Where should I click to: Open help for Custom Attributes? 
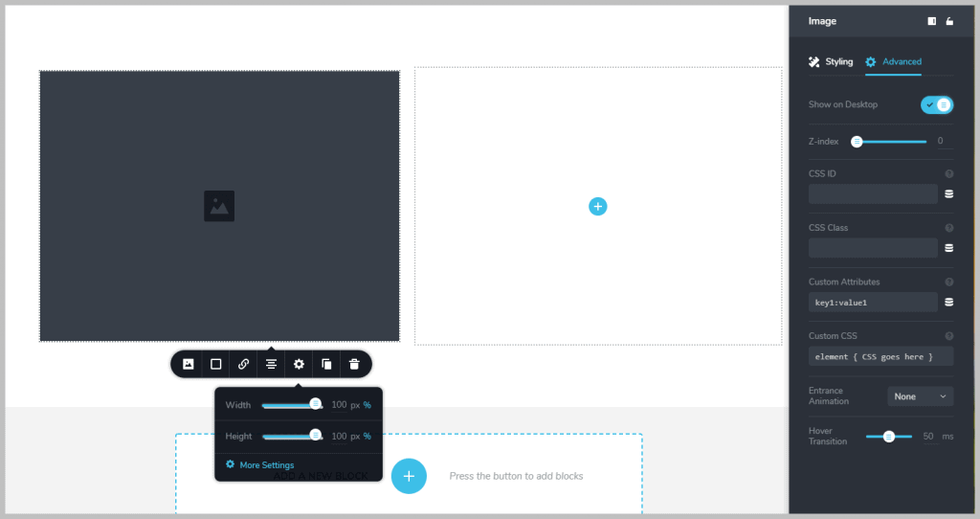949,282
